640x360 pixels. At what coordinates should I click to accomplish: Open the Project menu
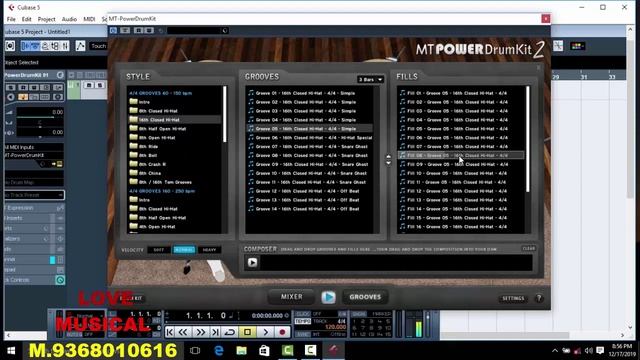point(47,19)
